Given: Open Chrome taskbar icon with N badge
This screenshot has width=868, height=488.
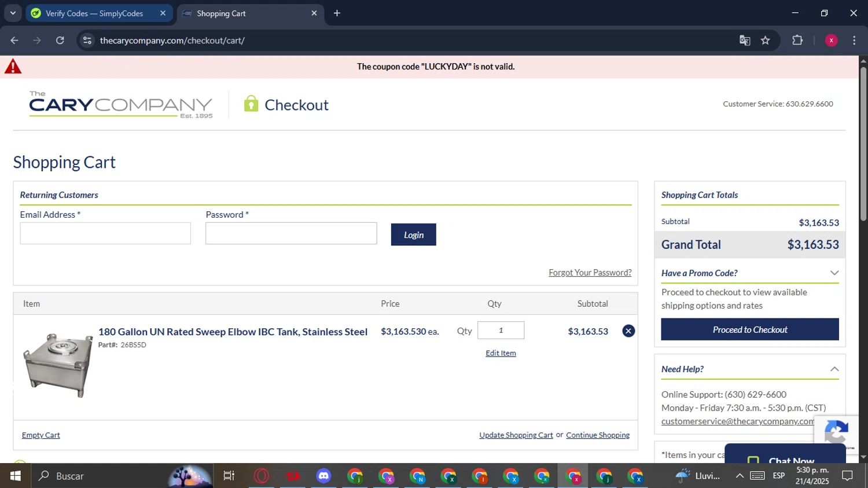Looking at the screenshot, I should 417,476.
